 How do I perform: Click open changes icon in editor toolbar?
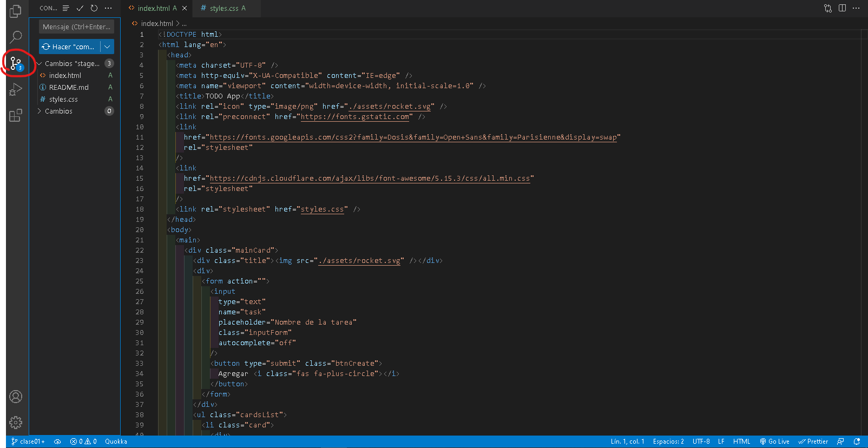828,8
